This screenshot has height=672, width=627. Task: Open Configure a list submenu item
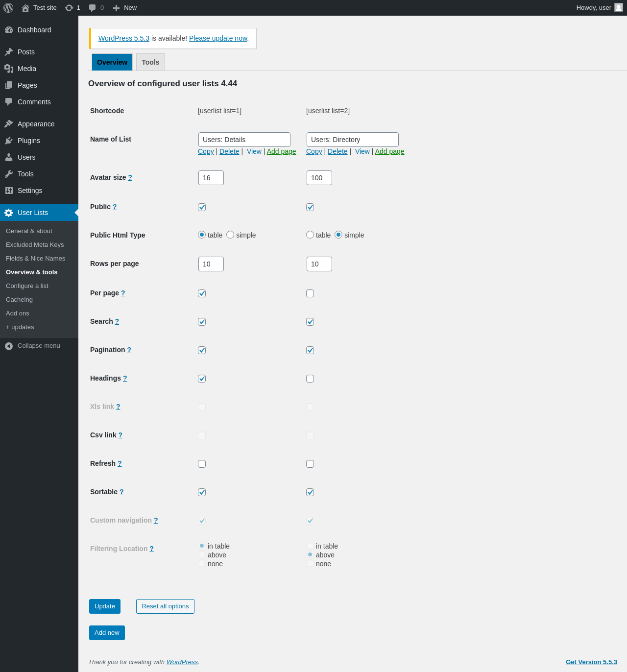[x=27, y=286]
